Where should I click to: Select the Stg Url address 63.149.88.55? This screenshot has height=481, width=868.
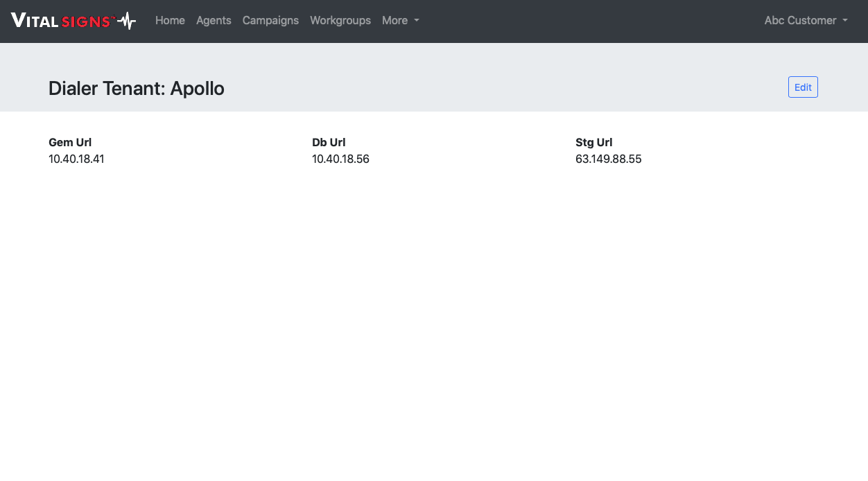click(x=608, y=159)
